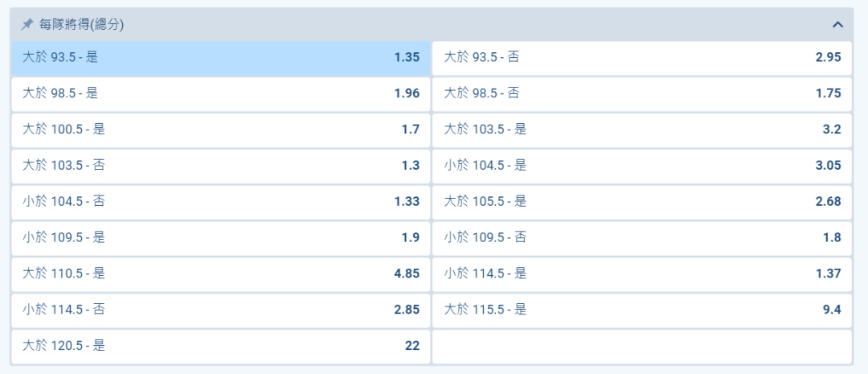Select 小於 114.5 - 是 at 1.37
This screenshot has height=374, width=868.
point(641,273)
